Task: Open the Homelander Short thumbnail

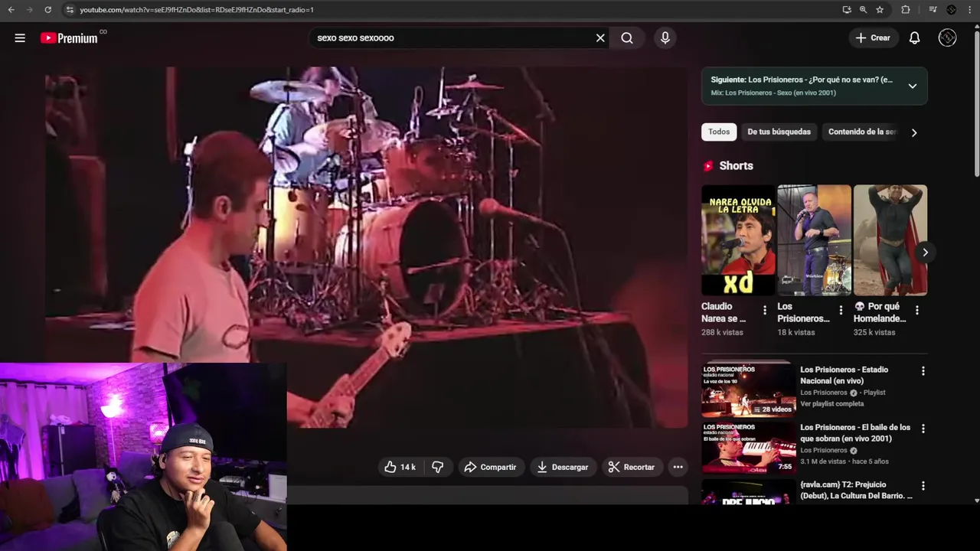Action: 890,240
